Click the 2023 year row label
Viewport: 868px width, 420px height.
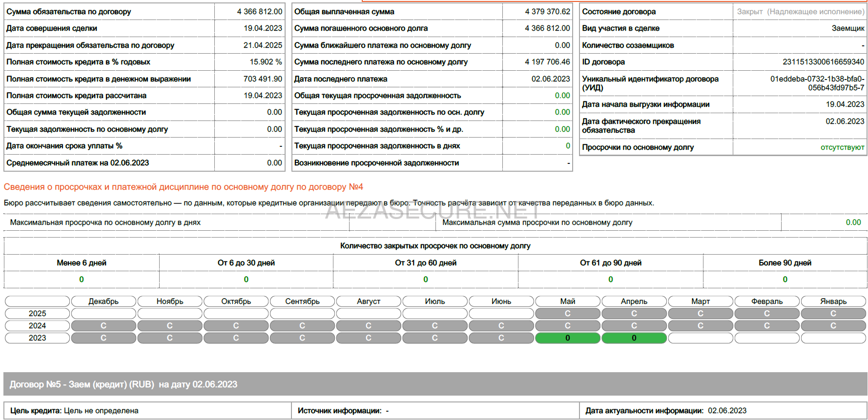point(38,338)
